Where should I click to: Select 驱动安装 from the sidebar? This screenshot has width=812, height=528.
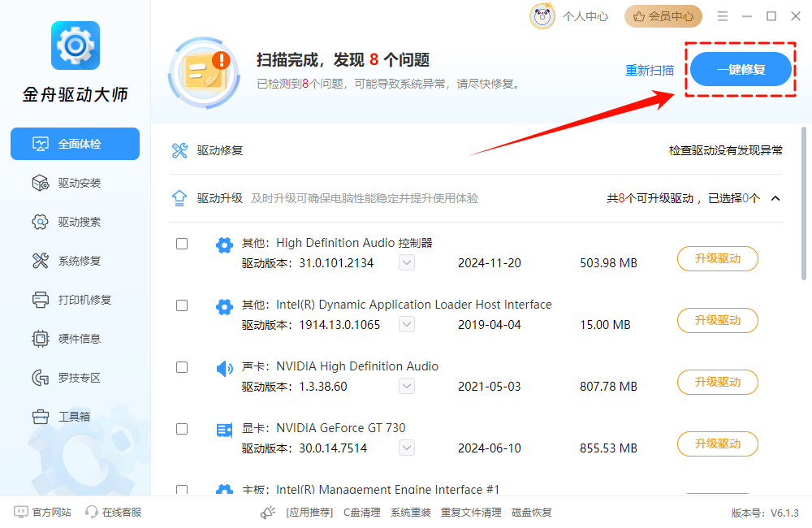75,183
